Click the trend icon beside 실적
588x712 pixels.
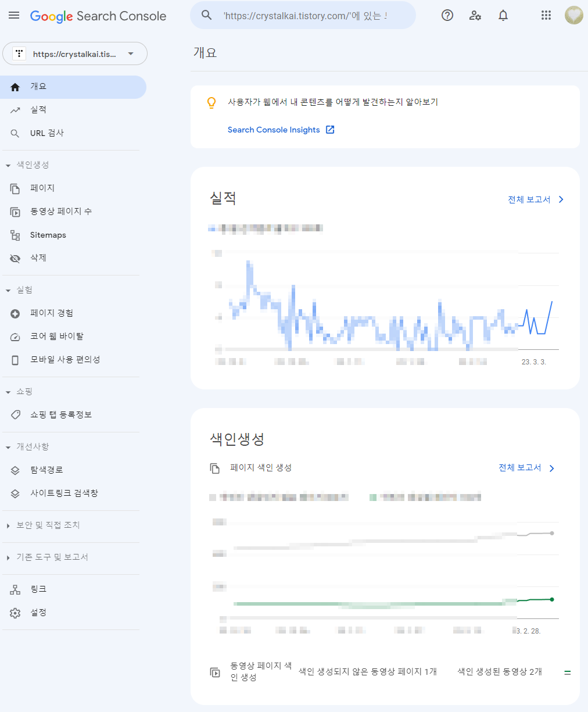coord(15,110)
